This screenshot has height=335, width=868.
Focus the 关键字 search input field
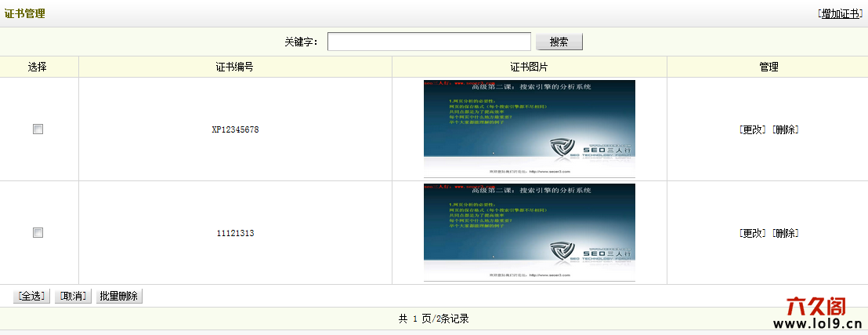(429, 42)
